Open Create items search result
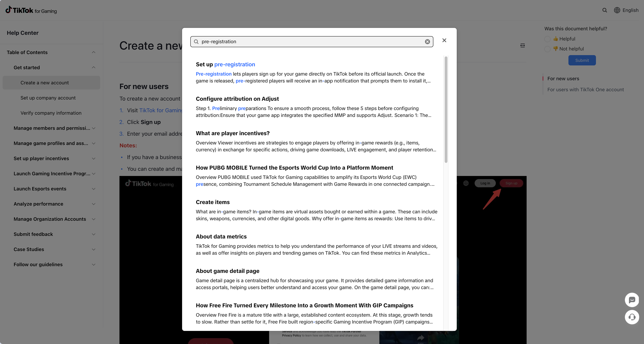This screenshot has width=644, height=344. click(213, 202)
